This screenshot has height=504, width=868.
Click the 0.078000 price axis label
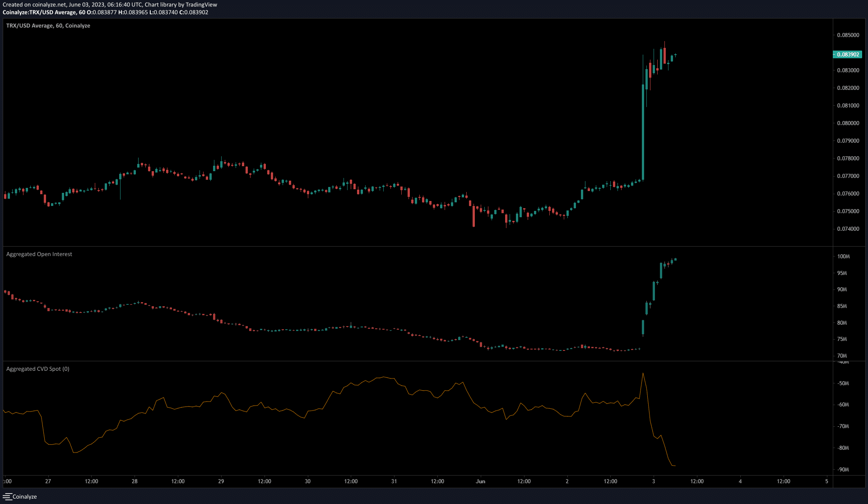pyautogui.click(x=848, y=159)
